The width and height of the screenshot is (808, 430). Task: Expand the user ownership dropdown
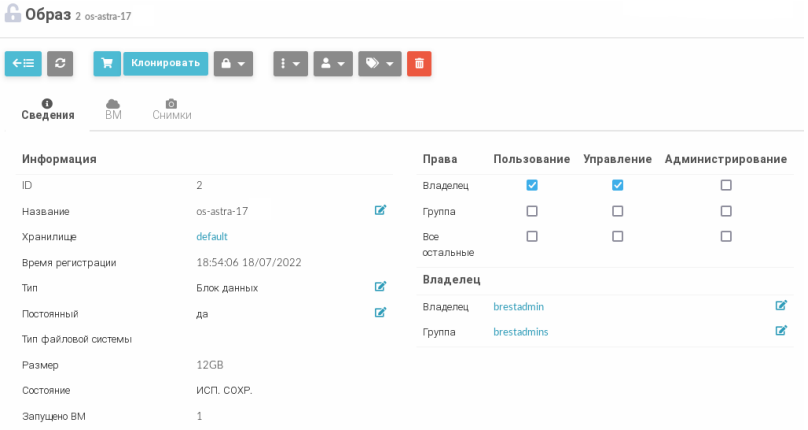[333, 64]
